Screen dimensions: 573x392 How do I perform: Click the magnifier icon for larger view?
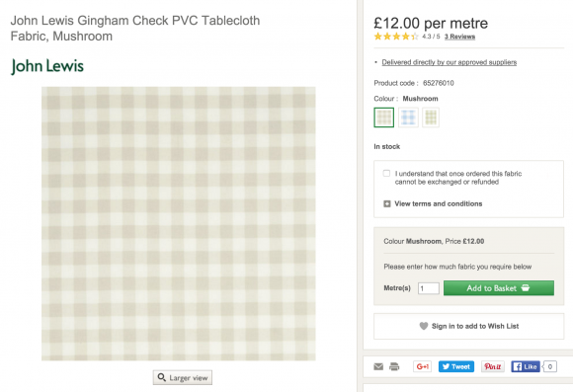pos(161,377)
